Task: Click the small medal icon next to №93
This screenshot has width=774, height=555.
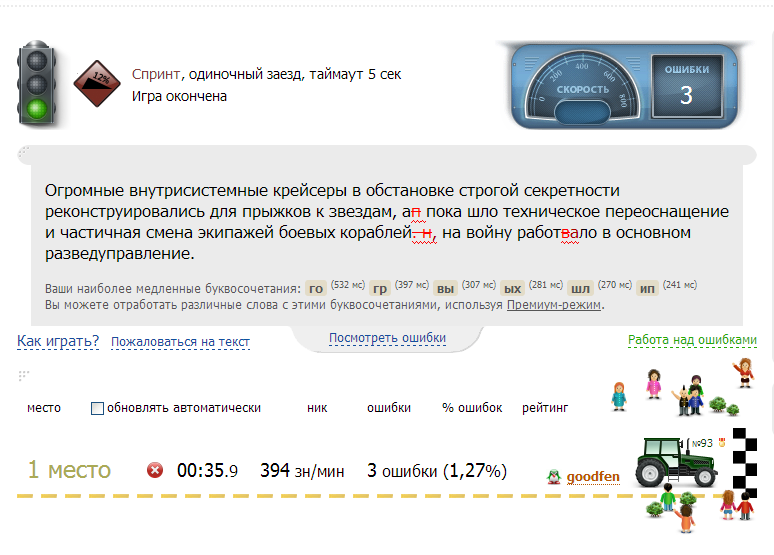Action: [x=722, y=442]
